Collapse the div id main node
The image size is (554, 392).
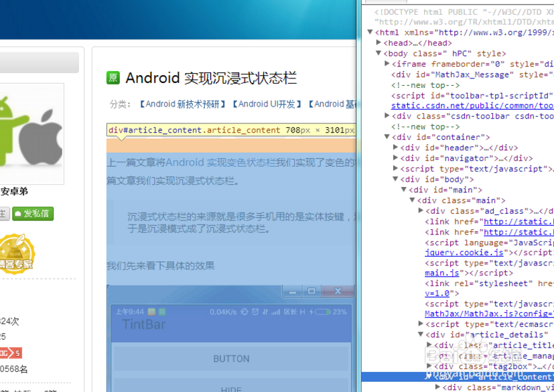404,190
